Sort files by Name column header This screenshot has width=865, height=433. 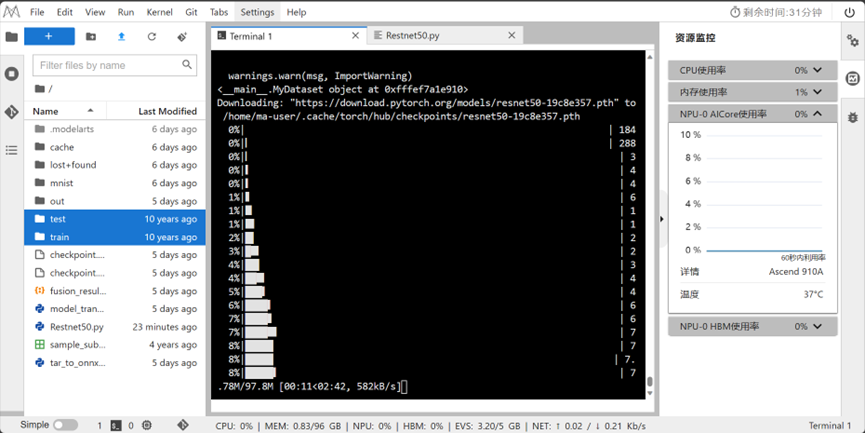(65, 111)
